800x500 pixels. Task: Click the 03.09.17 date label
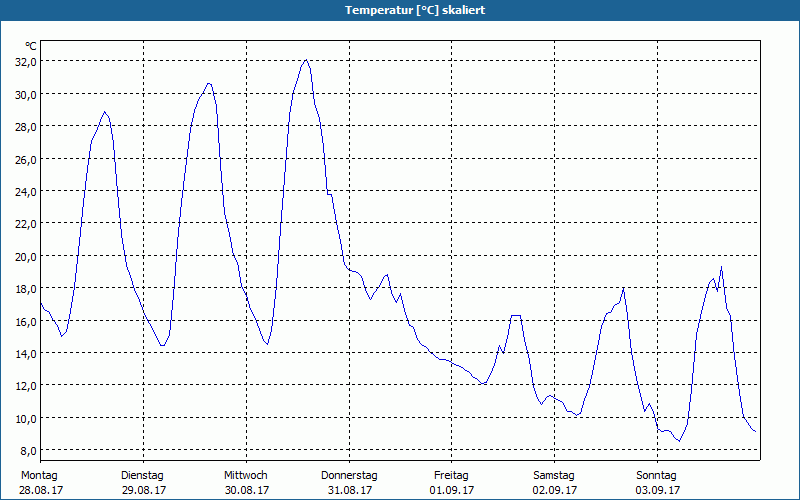658,490
